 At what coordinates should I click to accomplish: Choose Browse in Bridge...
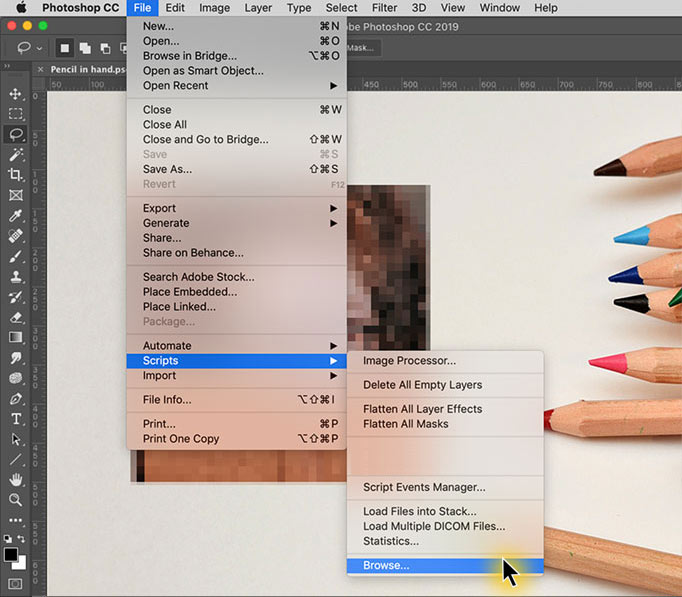point(237,56)
